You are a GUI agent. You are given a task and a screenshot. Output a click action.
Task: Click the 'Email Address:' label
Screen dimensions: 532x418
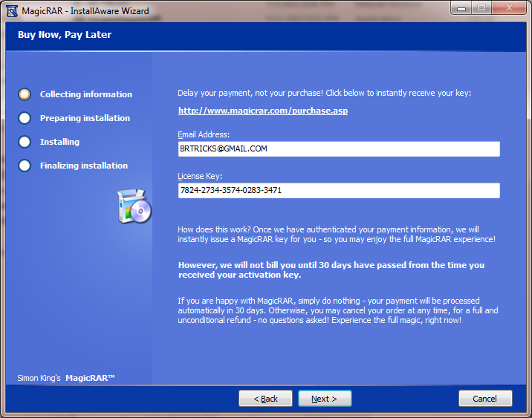[204, 134]
